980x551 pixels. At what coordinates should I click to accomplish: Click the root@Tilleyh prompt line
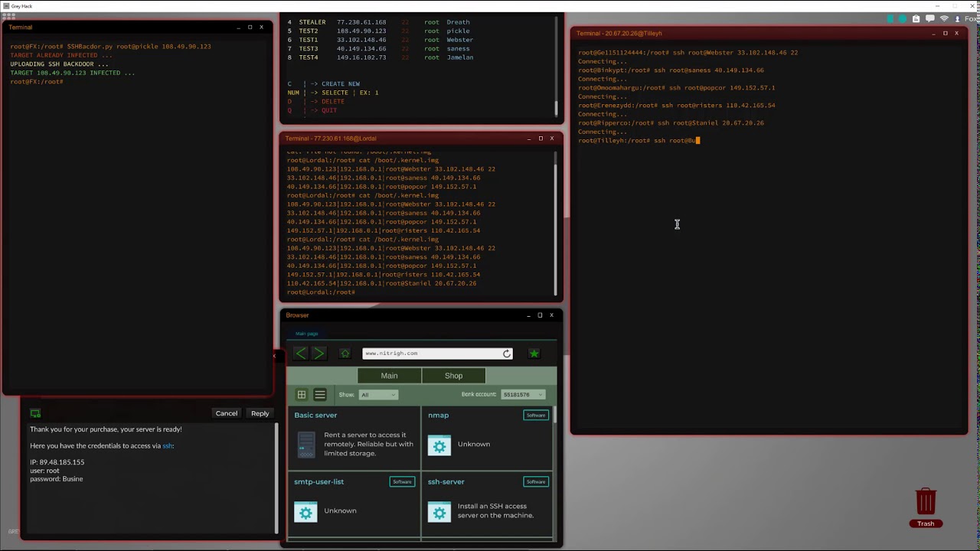click(639, 141)
